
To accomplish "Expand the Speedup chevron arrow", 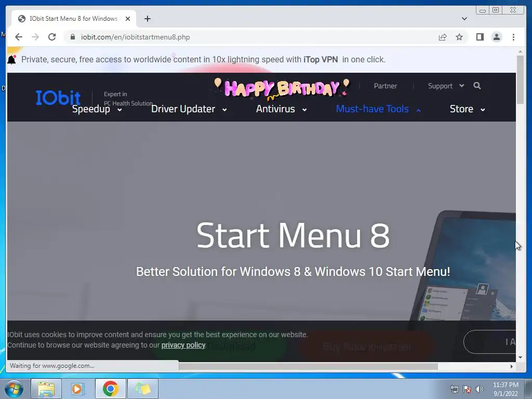I will click(x=119, y=110).
